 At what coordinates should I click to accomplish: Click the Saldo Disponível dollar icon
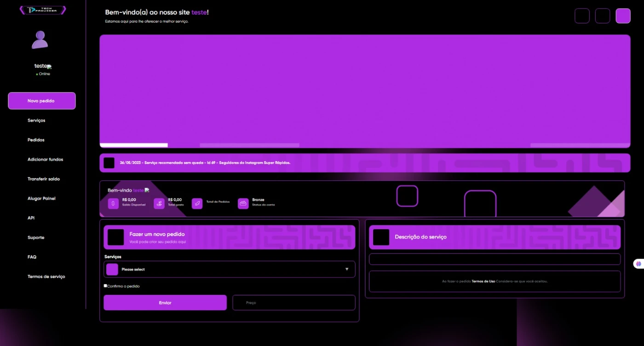click(x=113, y=204)
